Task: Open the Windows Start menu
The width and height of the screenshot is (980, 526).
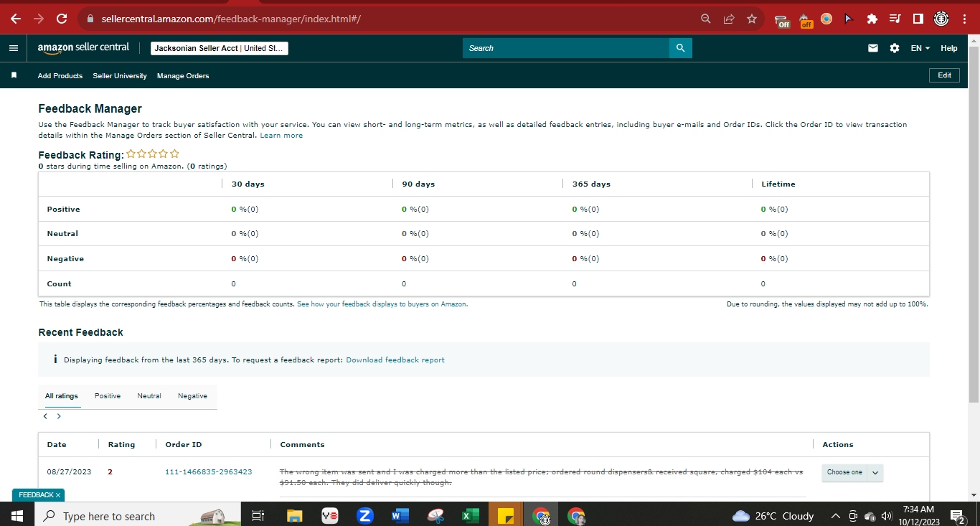Action: tap(17, 515)
